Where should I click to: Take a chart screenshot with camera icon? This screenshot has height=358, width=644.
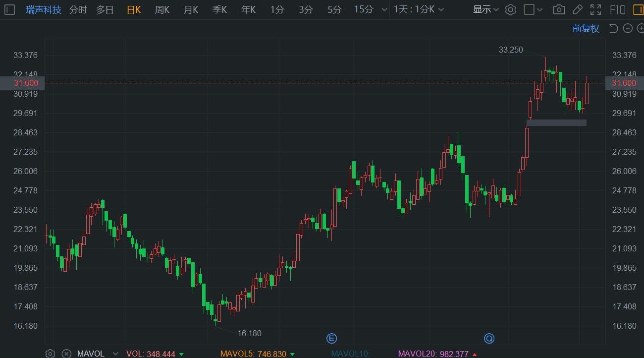(x=559, y=9)
